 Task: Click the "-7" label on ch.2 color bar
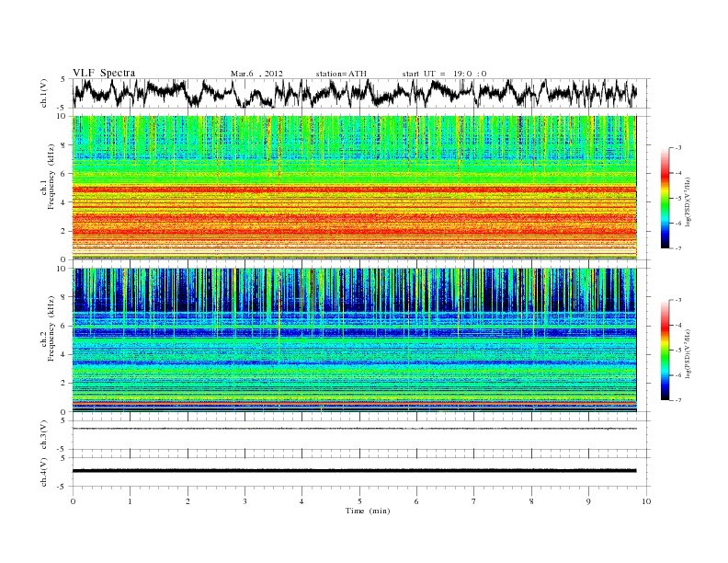(x=677, y=400)
